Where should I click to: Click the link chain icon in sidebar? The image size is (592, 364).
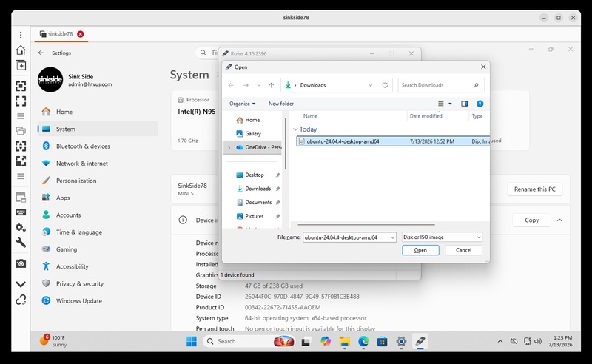pos(21,300)
